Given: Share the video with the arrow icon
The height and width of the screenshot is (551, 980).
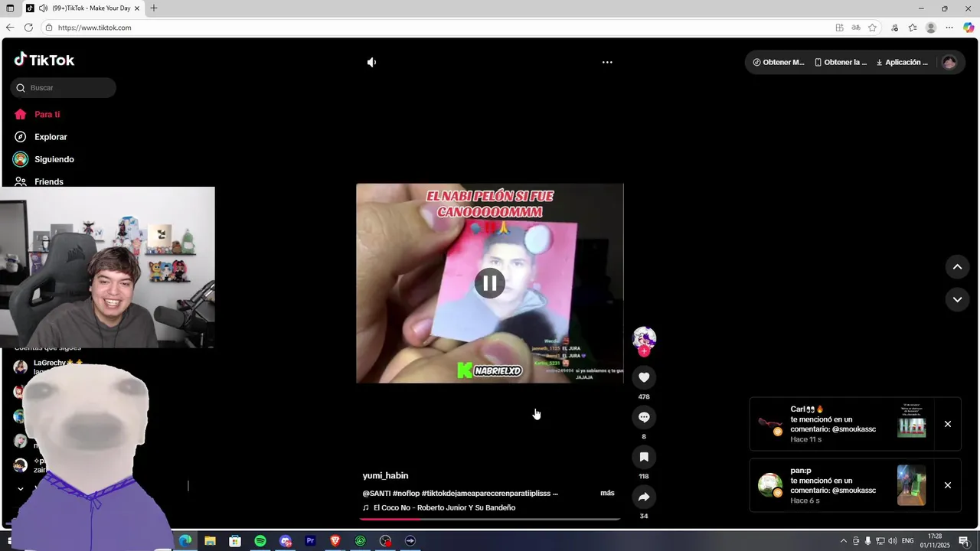Looking at the screenshot, I should point(644,497).
